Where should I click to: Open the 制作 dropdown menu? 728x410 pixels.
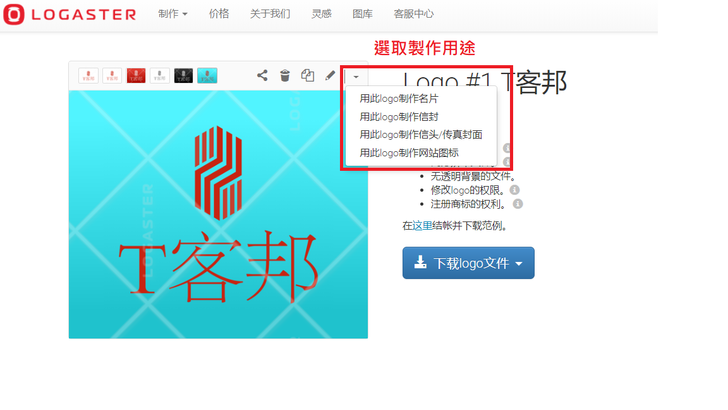pyautogui.click(x=173, y=14)
